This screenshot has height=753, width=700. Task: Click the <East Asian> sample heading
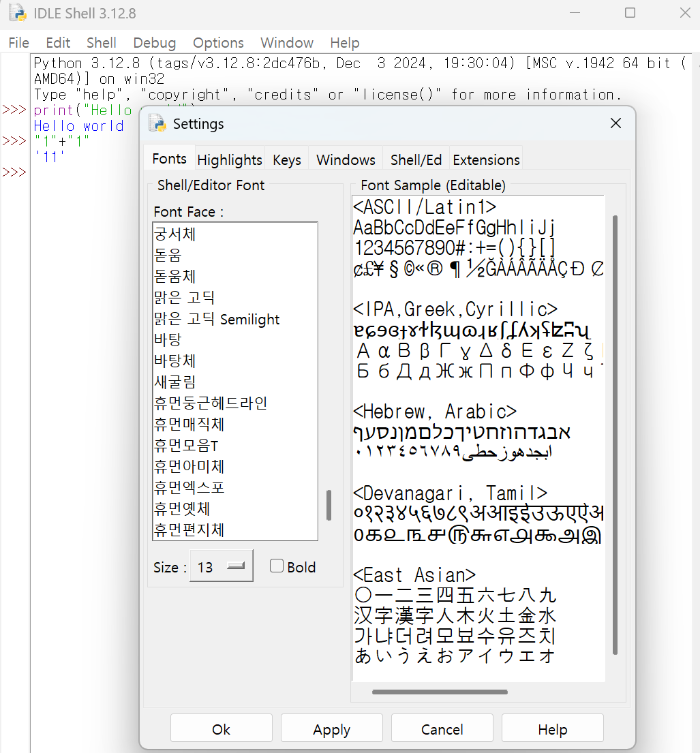click(x=414, y=575)
